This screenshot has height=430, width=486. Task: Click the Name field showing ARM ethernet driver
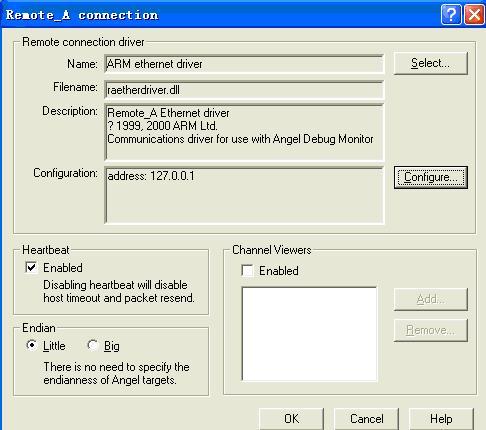[244, 64]
